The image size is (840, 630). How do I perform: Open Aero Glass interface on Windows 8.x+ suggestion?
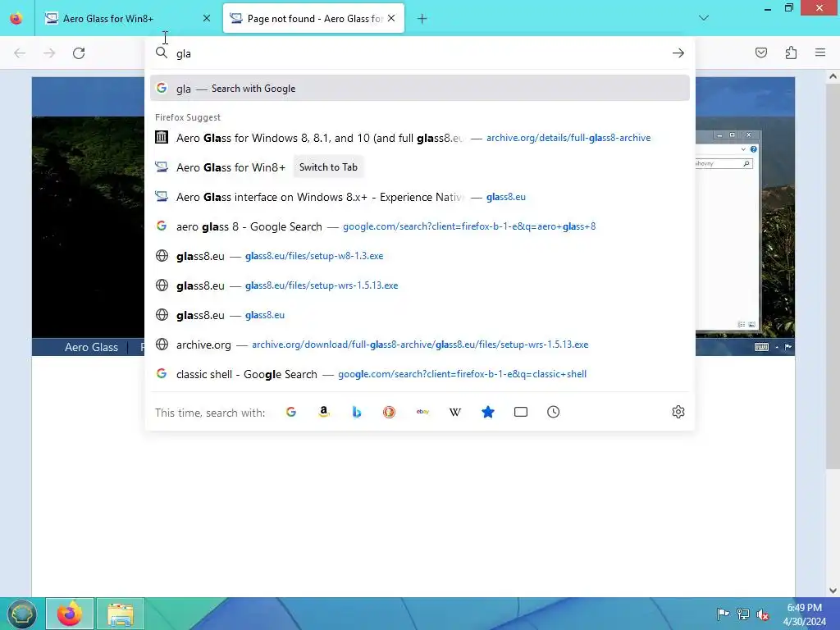(420, 197)
